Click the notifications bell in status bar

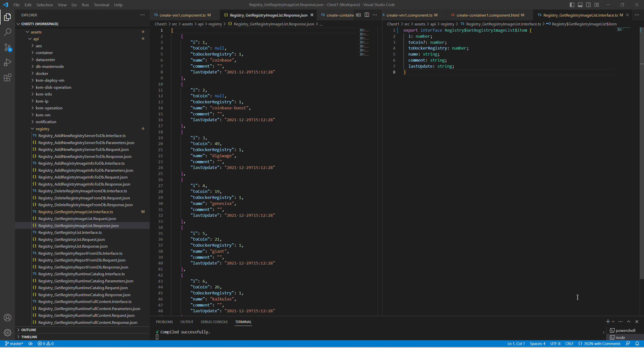[637, 343]
